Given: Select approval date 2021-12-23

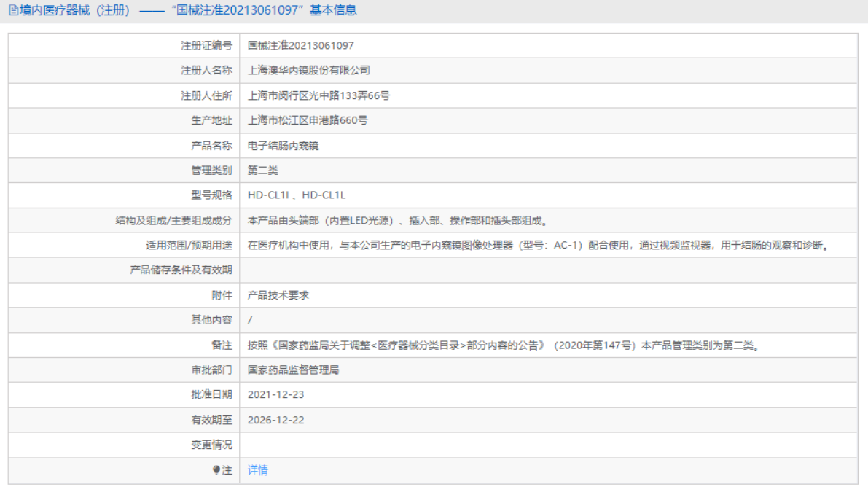Looking at the screenshot, I should point(275,394).
